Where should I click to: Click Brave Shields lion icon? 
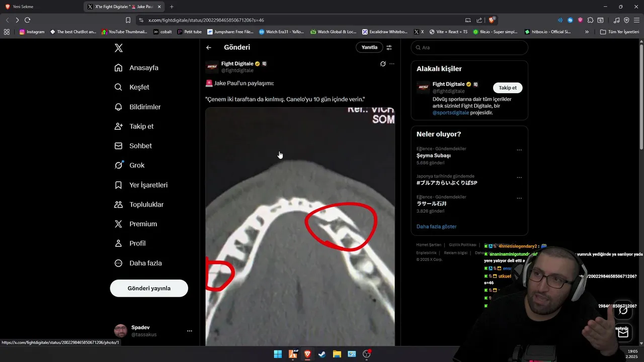coord(492,20)
